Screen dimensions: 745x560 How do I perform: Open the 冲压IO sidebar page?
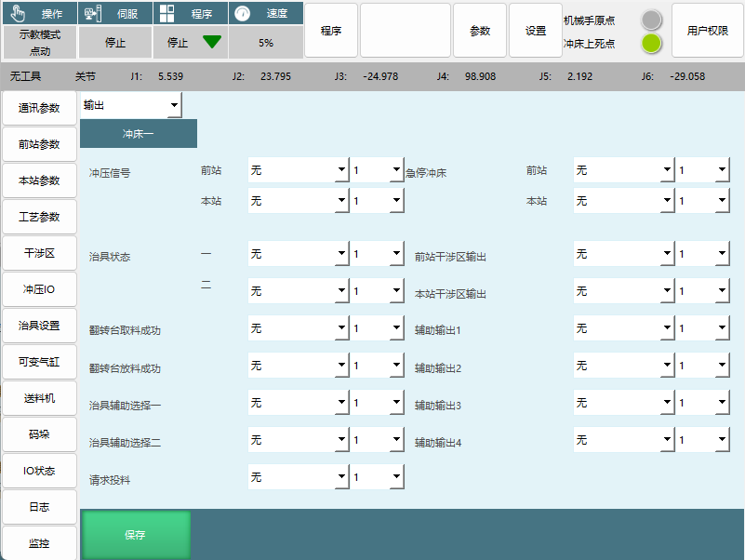pos(40,289)
